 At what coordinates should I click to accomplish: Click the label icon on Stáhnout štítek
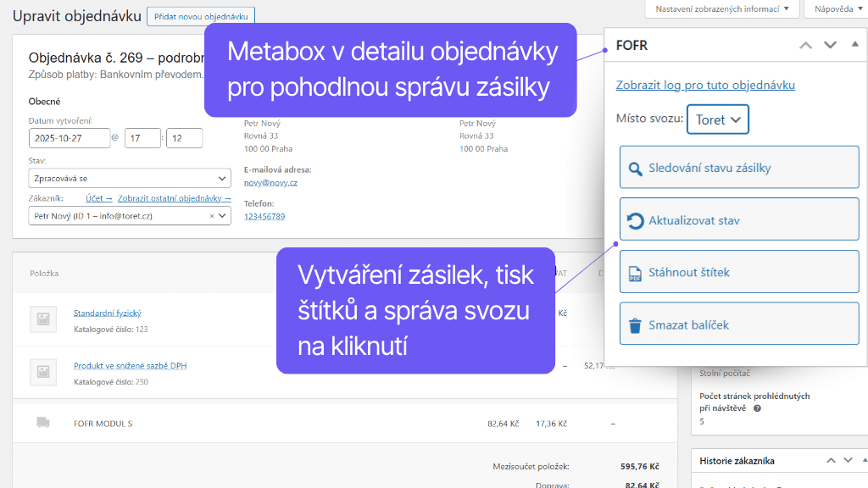[633, 270]
